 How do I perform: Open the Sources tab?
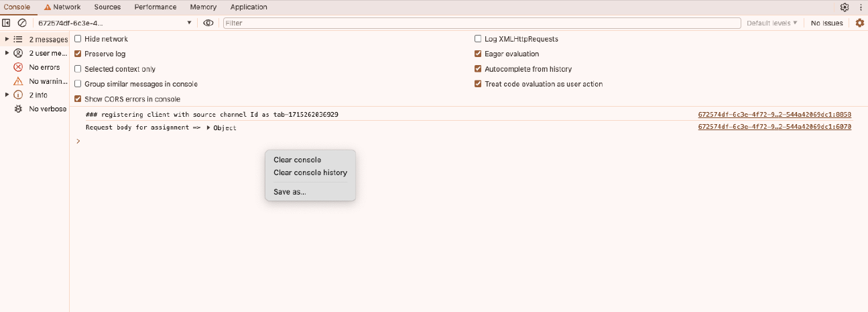(107, 7)
